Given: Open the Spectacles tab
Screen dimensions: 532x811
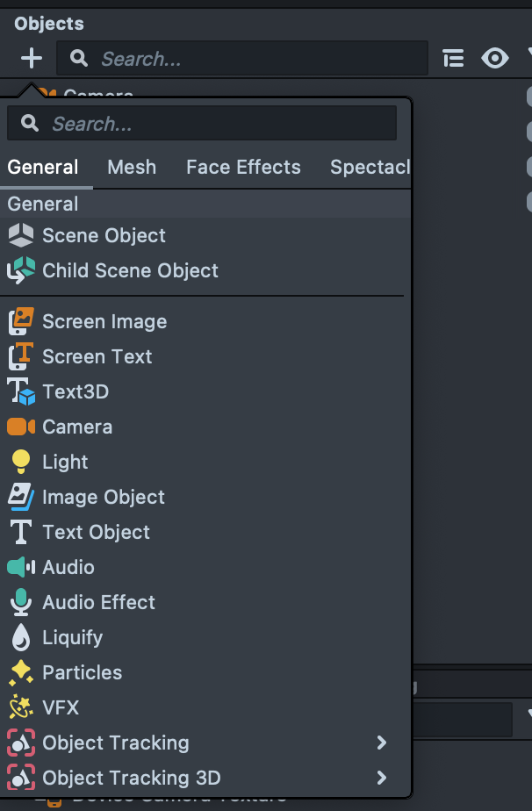Looking at the screenshot, I should [x=370, y=167].
